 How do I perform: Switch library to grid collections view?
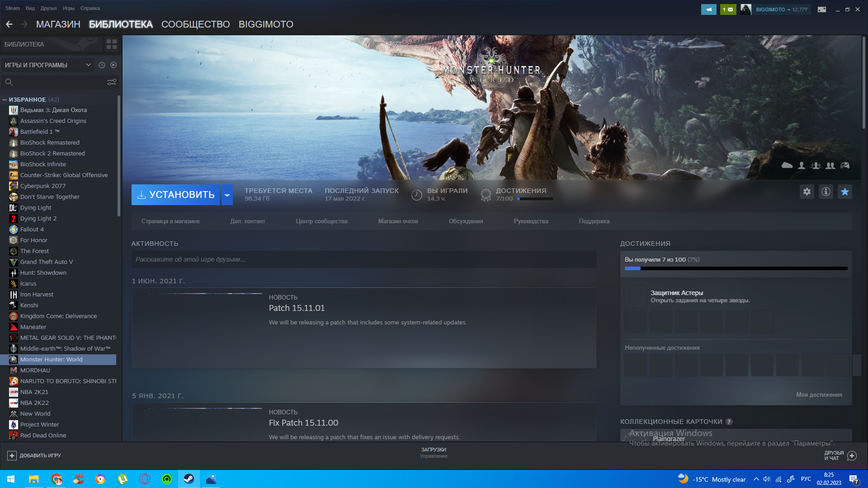coord(112,44)
